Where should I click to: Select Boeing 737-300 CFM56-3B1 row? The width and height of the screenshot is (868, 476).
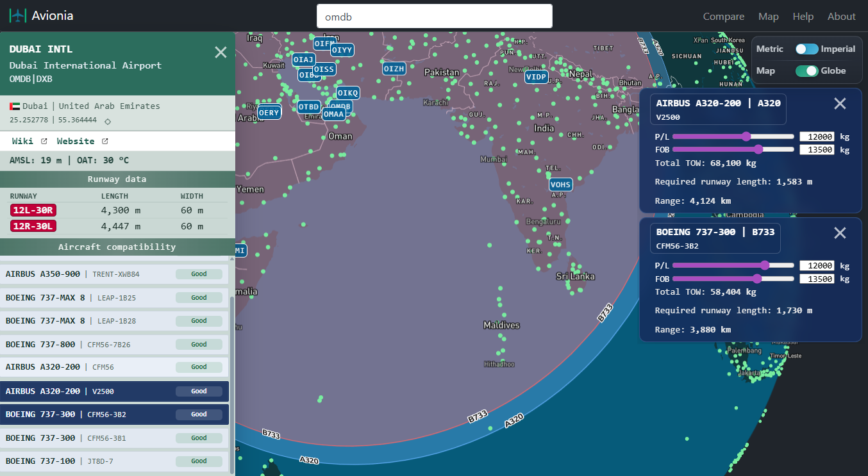click(x=114, y=438)
